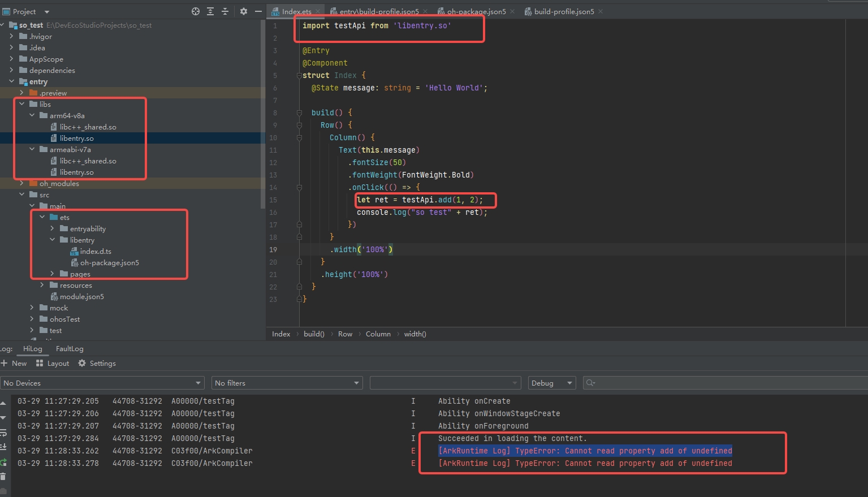Click the Row breadcrumb

pyautogui.click(x=345, y=334)
